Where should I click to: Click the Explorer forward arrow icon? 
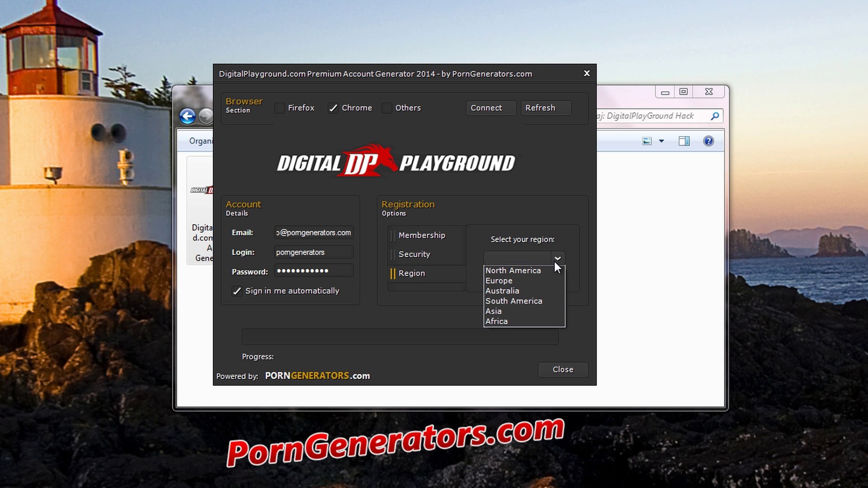point(207,116)
